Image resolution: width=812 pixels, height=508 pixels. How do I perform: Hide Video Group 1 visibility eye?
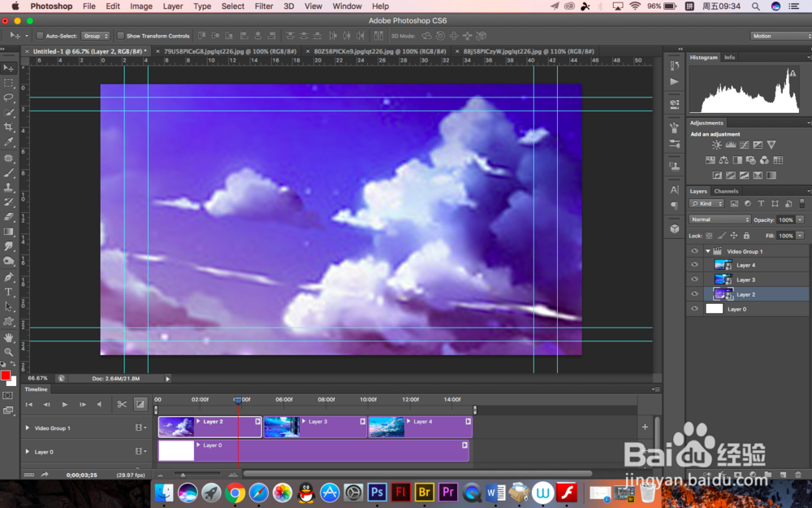pyautogui.click(x=694, y=251)
